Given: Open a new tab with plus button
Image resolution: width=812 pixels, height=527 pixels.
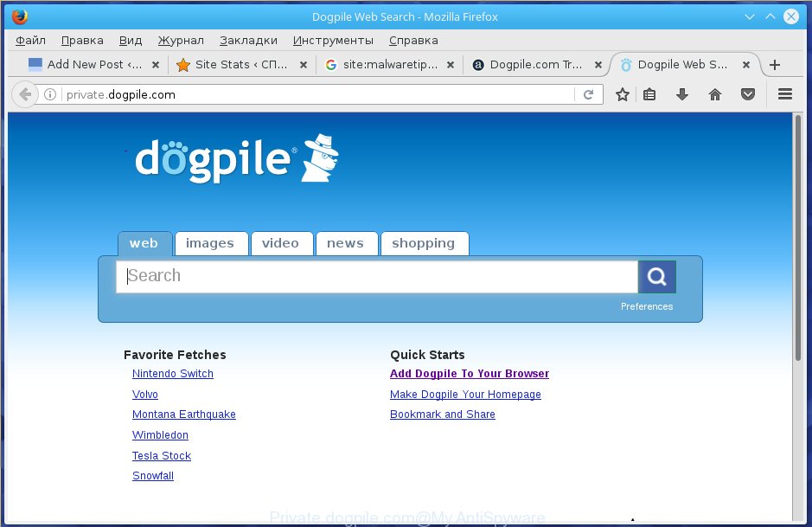Looking at the screenshot, I should pyautogui.click(x=775, y=65).
